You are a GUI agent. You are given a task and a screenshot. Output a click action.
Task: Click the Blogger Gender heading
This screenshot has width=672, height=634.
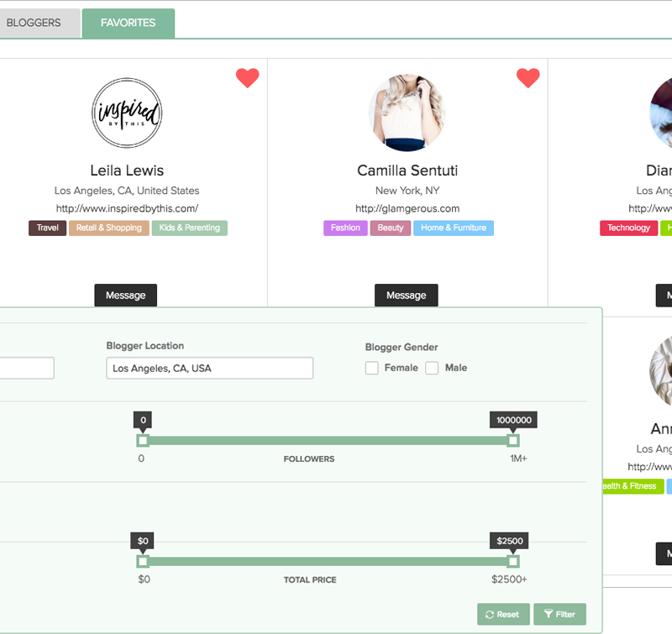click(402, 347)
